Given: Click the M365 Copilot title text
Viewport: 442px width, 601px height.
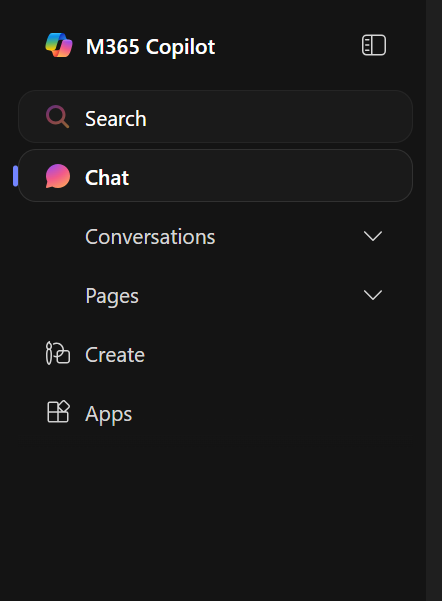Looking at the screenshot, I should (150, 47).
